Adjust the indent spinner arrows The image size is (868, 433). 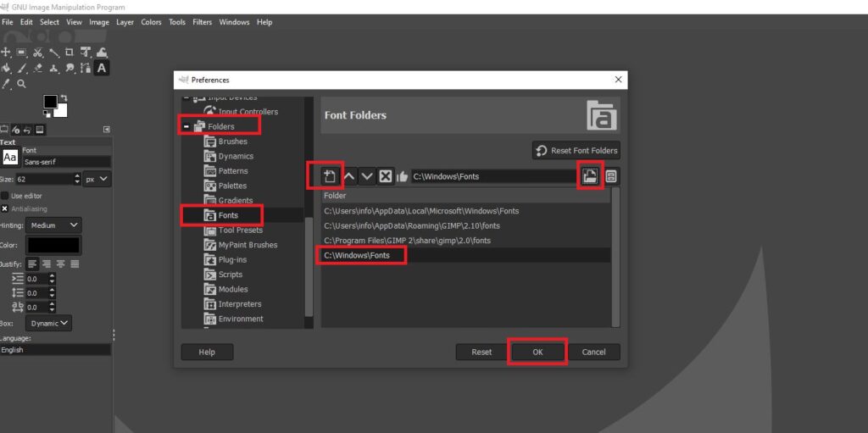pos(52,279)
